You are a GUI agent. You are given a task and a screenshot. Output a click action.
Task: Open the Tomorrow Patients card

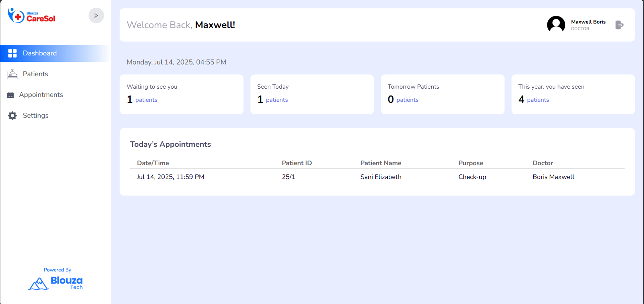coord(442,94)
